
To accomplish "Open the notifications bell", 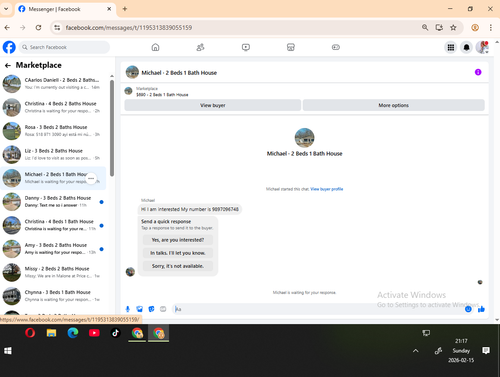I will (x=466, y=47).
